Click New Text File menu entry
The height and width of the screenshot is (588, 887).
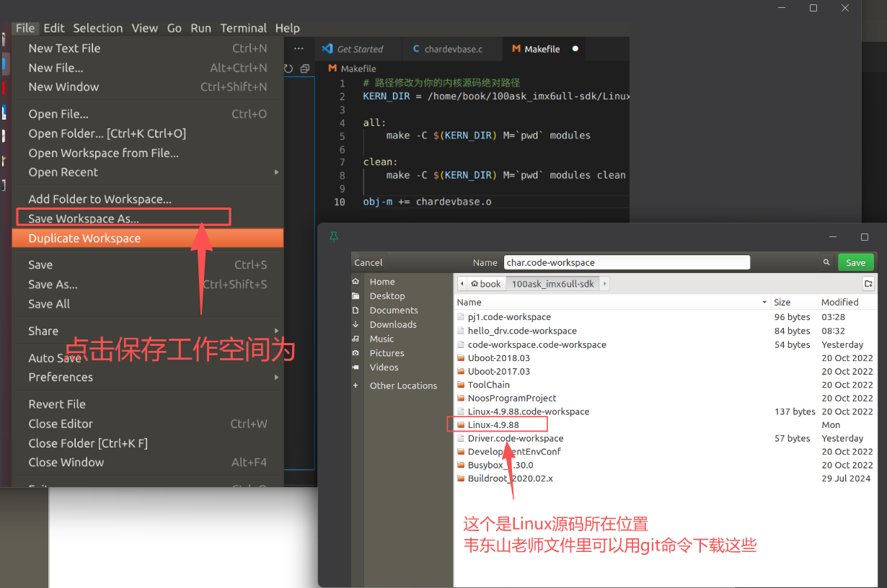(147, 48)
